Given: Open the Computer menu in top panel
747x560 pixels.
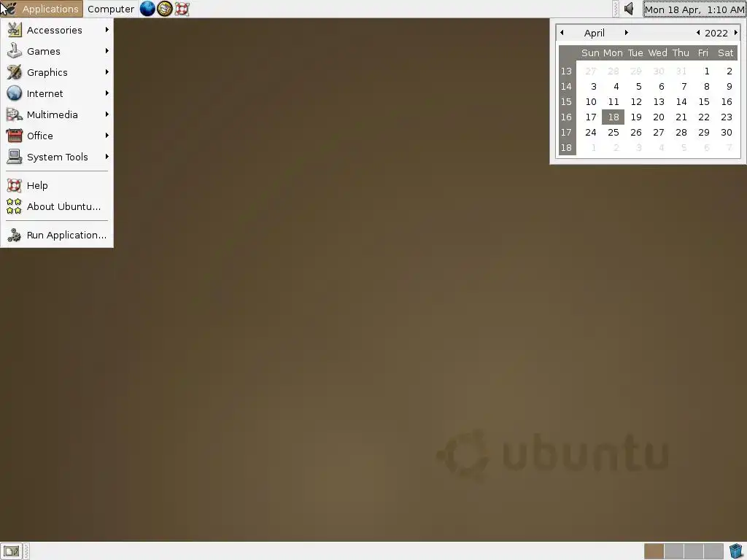Looking at the screenshot, I should point(111,9).
